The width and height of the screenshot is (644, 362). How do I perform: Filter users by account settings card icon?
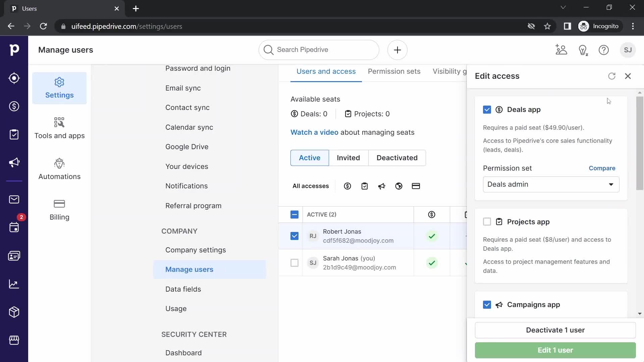tap(416, 186)
